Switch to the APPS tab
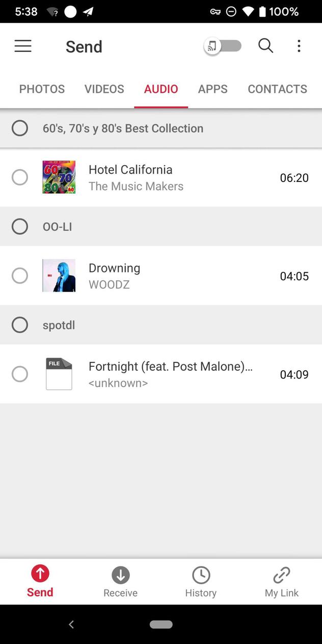 coord(212,89)
